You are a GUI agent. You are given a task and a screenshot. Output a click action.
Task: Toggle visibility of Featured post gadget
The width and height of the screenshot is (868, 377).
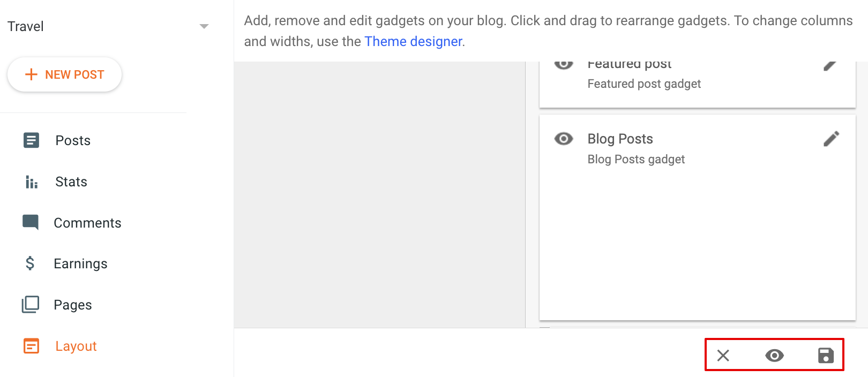(564, 65)
